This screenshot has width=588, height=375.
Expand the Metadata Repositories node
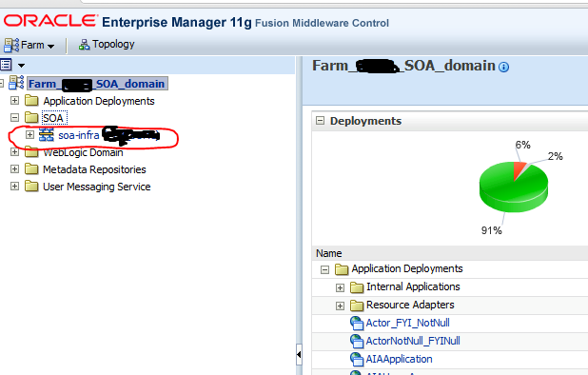(14, 169)
